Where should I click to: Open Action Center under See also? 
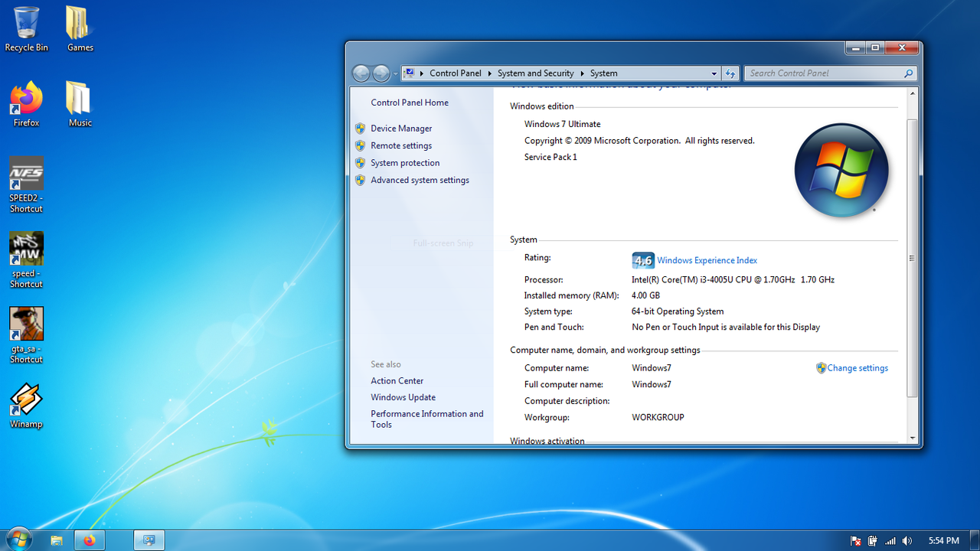(x=397, y=381)
